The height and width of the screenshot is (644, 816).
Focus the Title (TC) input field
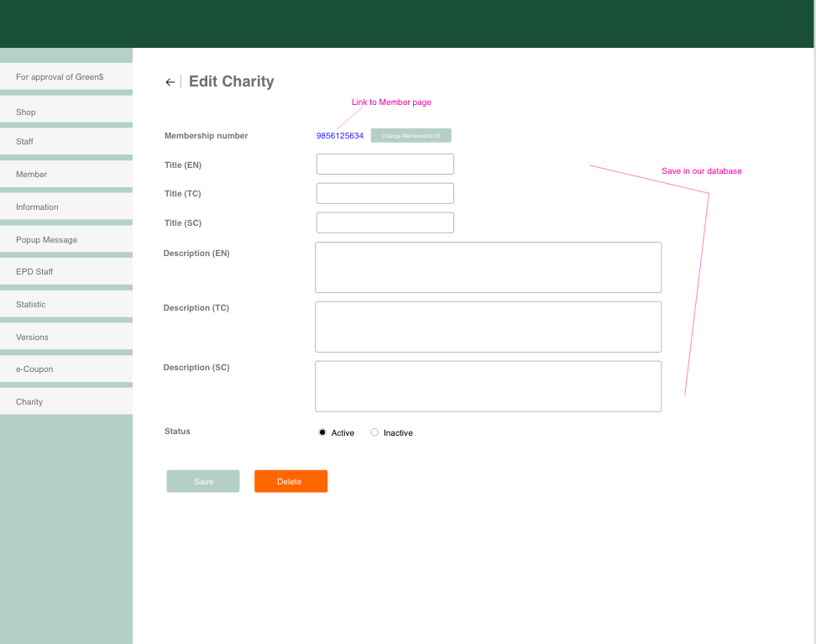tap(384, 193)
